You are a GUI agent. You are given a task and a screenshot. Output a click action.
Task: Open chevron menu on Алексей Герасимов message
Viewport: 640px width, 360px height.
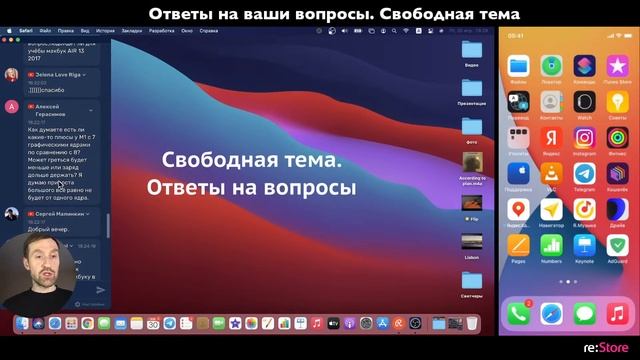91,110
